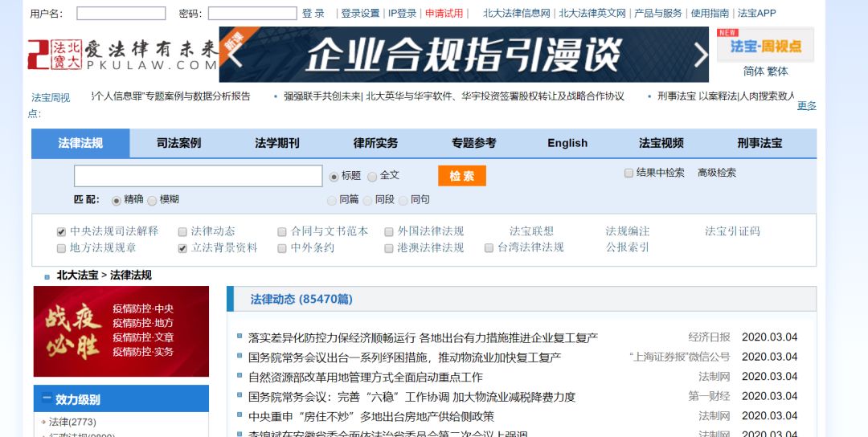Open the 法宝·周视点 badge
Screen dimensions: 868x437
click(x=764, y=45)
